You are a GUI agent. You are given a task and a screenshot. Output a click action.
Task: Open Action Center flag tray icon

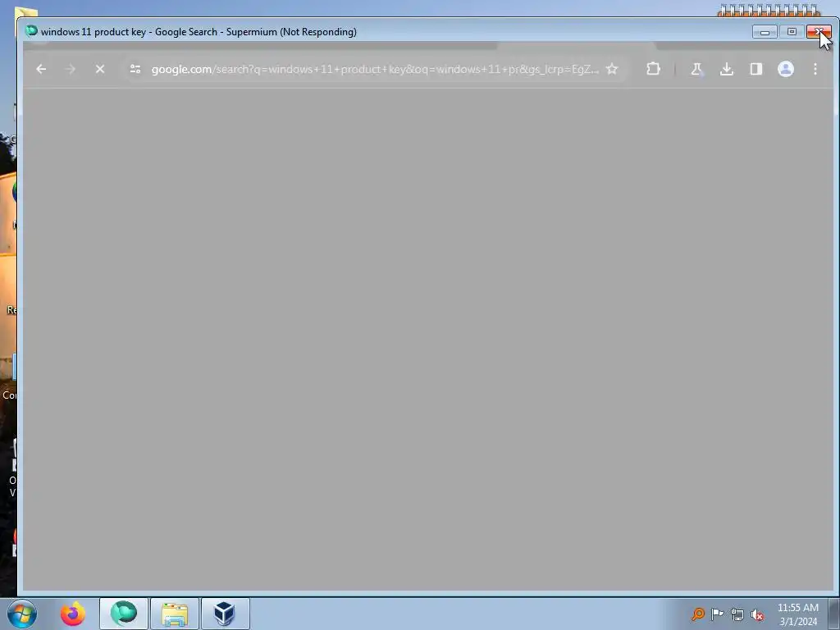717,614
